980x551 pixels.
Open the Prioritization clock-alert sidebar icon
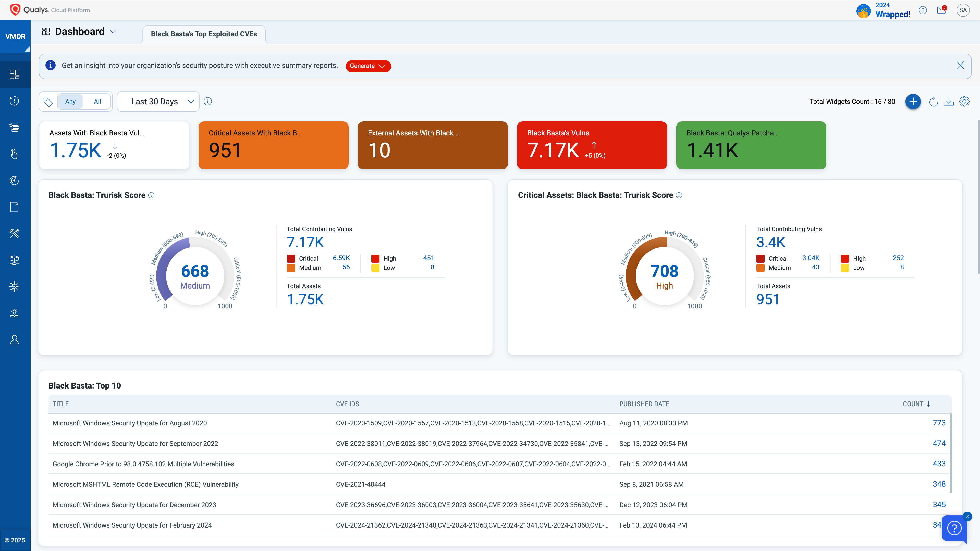(x=15, y=101)
